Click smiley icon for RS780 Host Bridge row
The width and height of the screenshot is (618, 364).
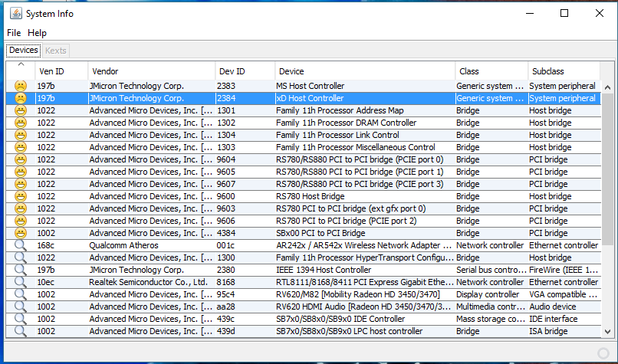tap(21, 195)
